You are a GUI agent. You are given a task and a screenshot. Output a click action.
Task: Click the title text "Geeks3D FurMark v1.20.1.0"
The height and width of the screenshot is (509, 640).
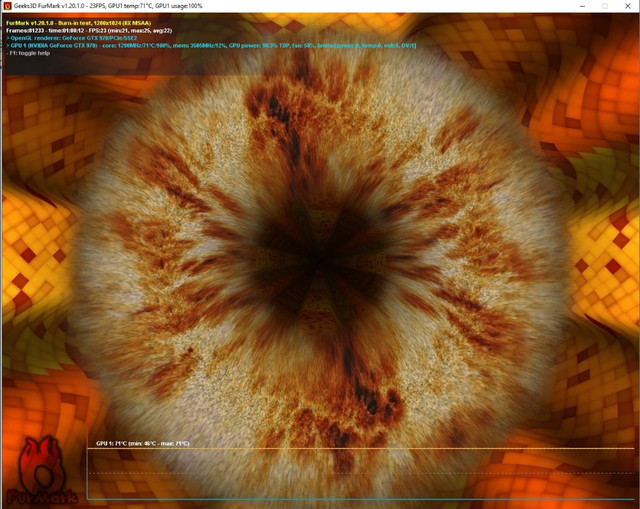(x=49, y=6)
